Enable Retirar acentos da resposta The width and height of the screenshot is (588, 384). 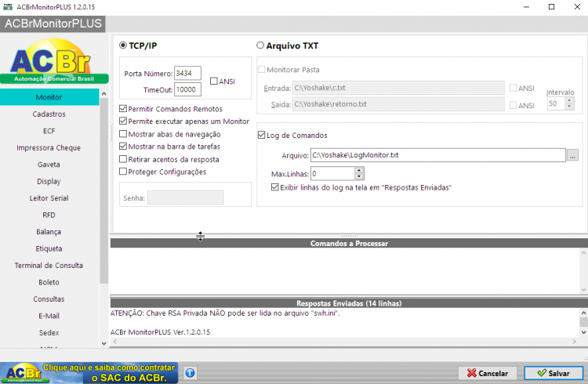[123, 159]
